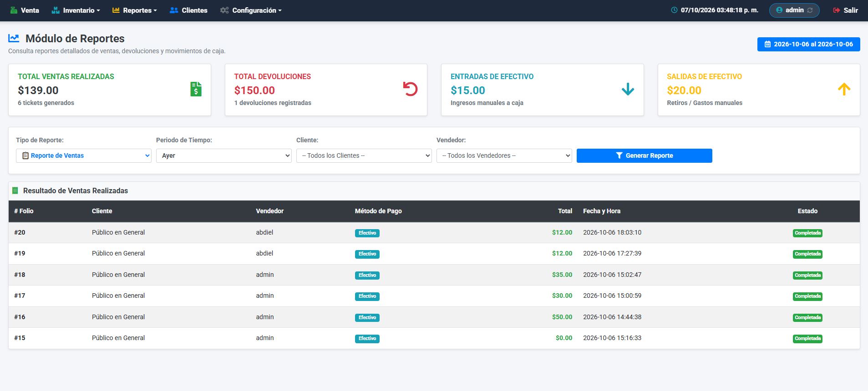This screenshot has width=868, height=391.
Task: Expand the Configuración menu
Action: [251, 10]
